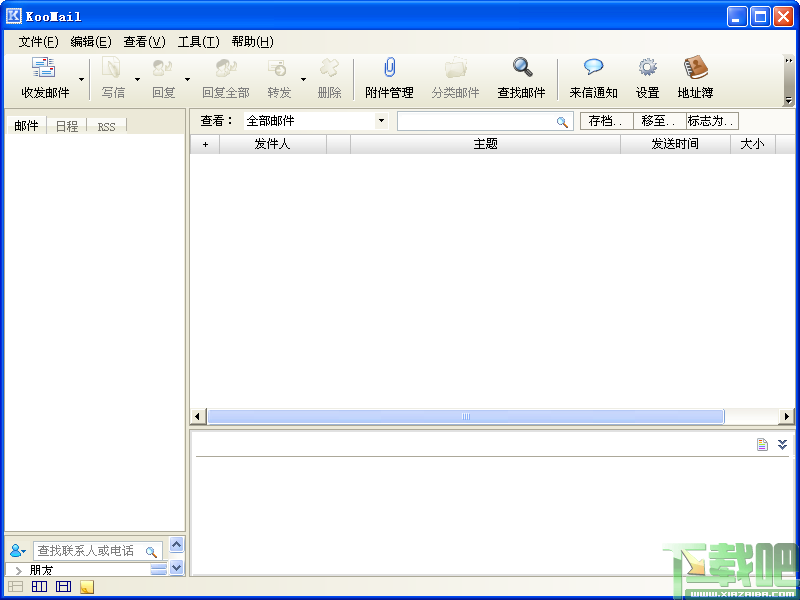Click the contact panel down chevron
This screenshot has height=600, width=800.
click(x=177, y=567)
